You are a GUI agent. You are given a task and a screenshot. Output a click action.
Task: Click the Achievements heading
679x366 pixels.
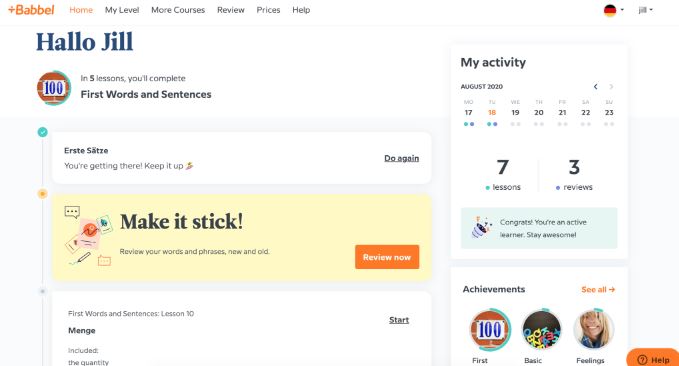494,289
